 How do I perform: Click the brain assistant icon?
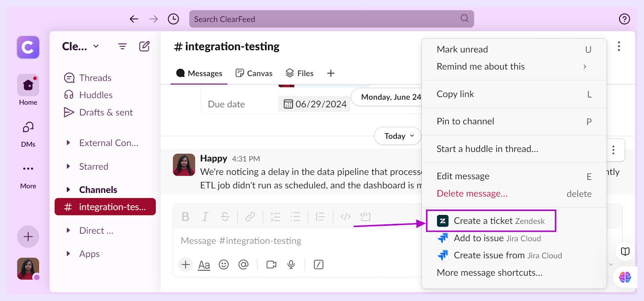(x=625, y=277)
